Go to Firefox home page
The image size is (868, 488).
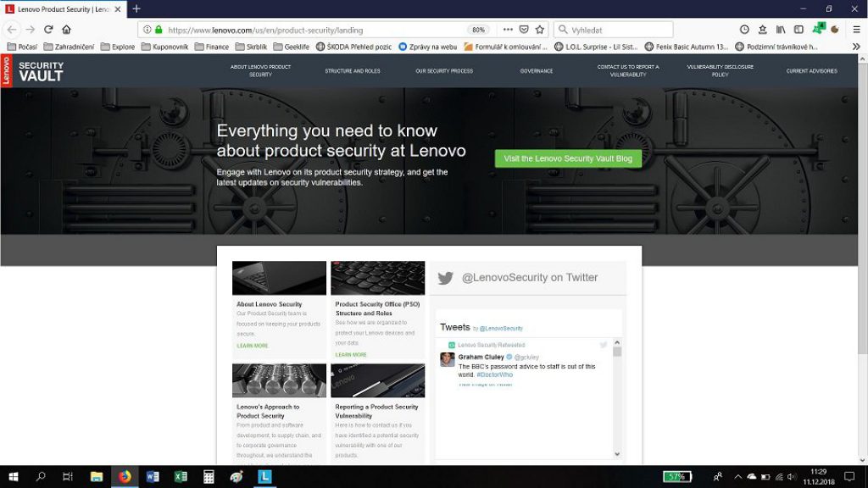pyautogui.click(x=66, y=30)
